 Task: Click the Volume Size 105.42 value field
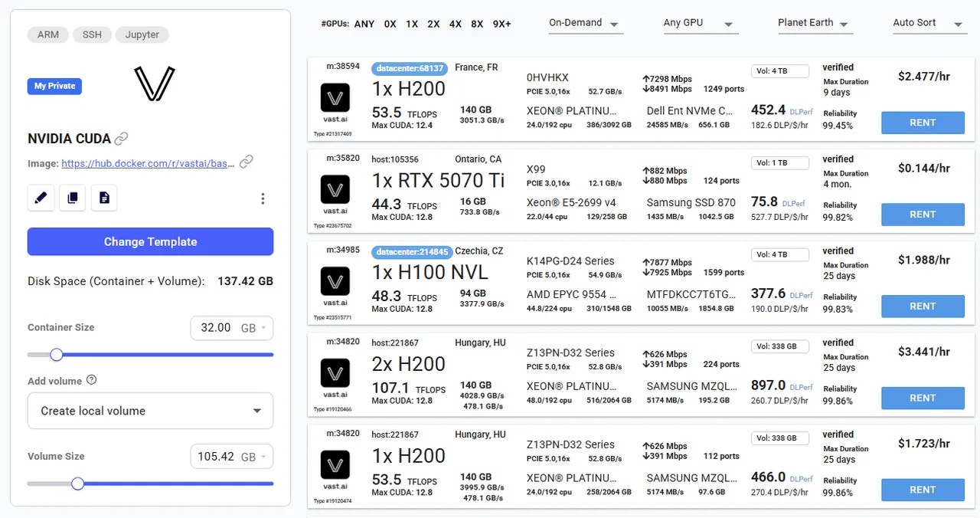(x=216, y=457)
